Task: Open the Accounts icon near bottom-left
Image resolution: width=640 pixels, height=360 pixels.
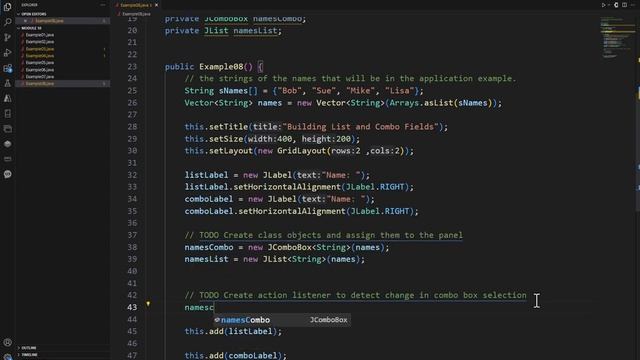Action: (7, 342)
